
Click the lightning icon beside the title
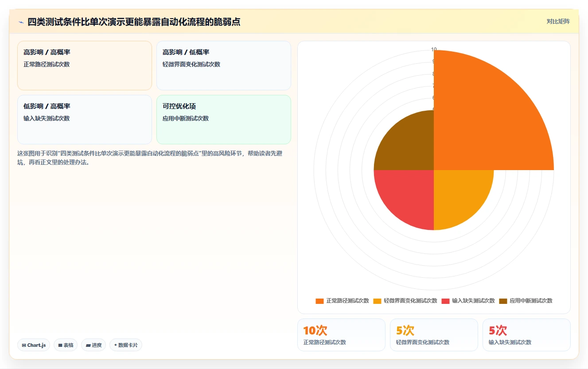(21, 22)
